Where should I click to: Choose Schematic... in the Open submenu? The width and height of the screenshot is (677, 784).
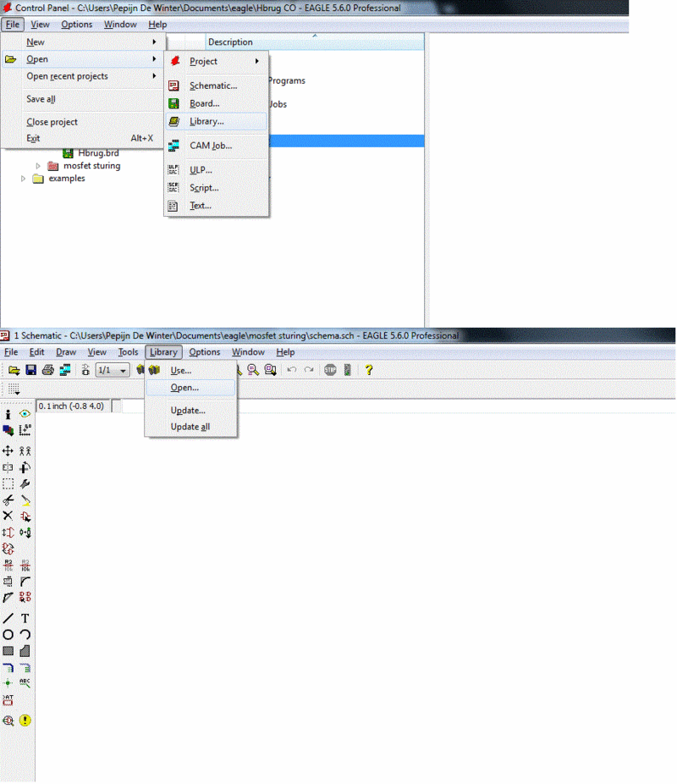click(x=217, y=86)
